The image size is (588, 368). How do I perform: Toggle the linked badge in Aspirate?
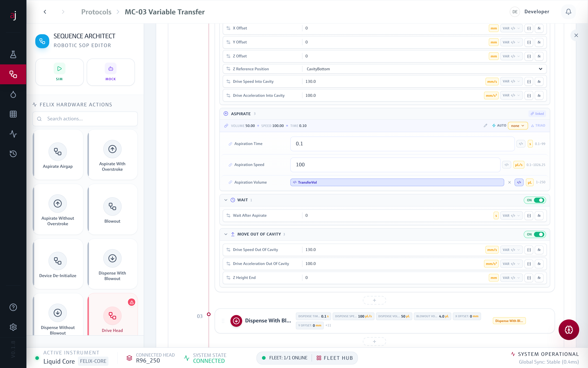[x=537, y=114]
